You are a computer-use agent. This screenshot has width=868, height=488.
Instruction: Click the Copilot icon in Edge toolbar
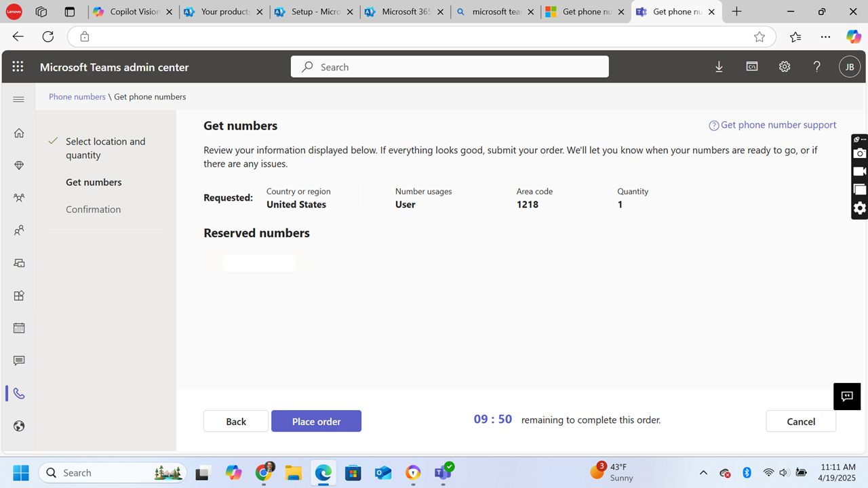853,37
